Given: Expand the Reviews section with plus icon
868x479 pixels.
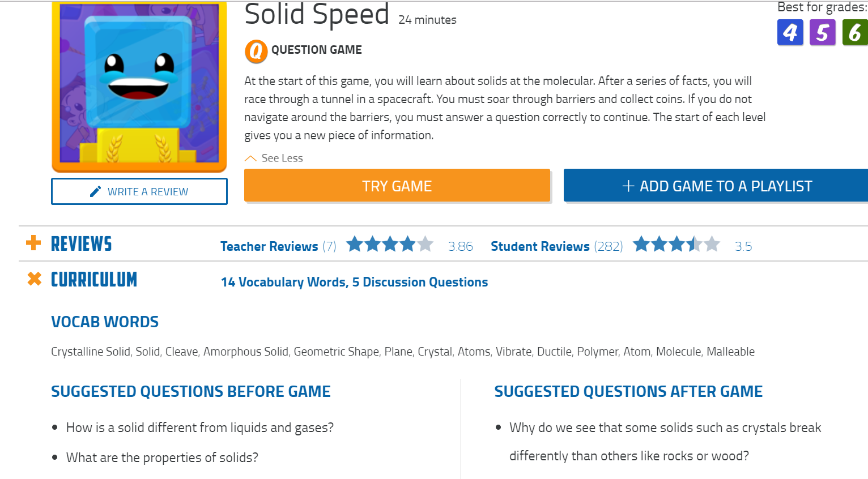Looking at the screenshot, I should (x=33, y=243).
